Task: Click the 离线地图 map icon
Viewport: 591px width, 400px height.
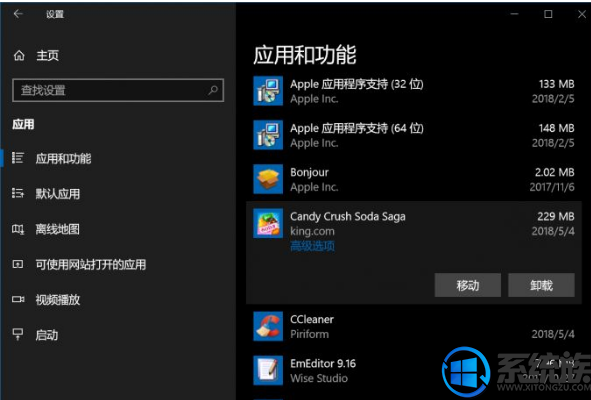Action: tap(18, 229)
